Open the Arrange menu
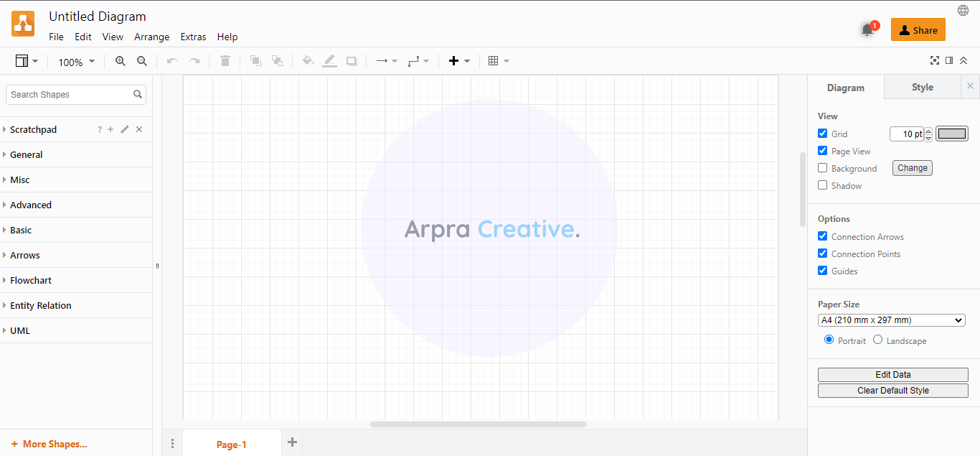Screen dimensions: 980x456 coord(152,37)
